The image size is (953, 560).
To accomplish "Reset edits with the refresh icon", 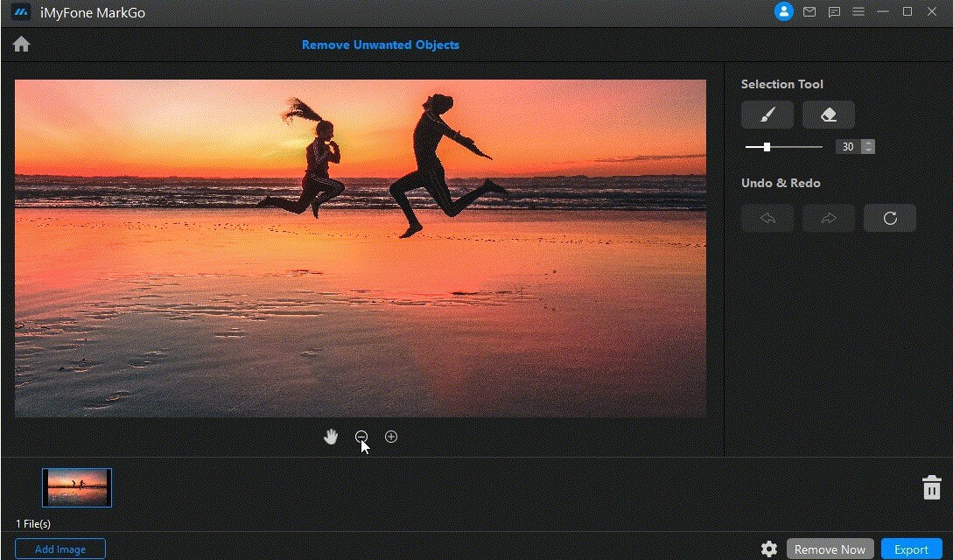I will [890, 218].
